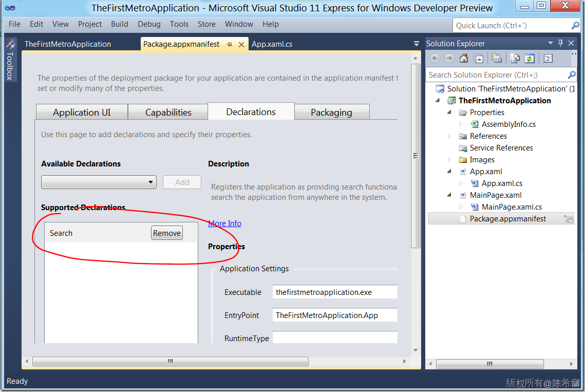
Task: Click manifest editor vertical scrollbar thumb
Action: (415, 156)
